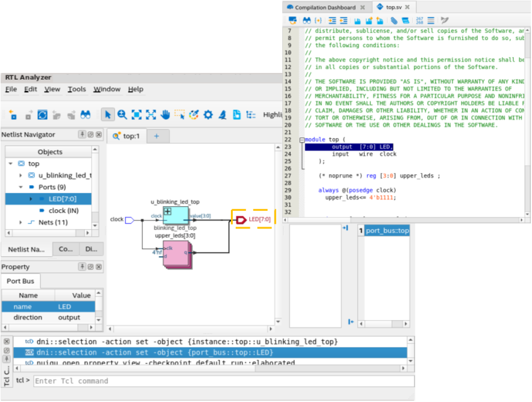Add a new schematic tab with plus button
The height and width of the screenshot is (402, 532).
(x=157, y=136)
